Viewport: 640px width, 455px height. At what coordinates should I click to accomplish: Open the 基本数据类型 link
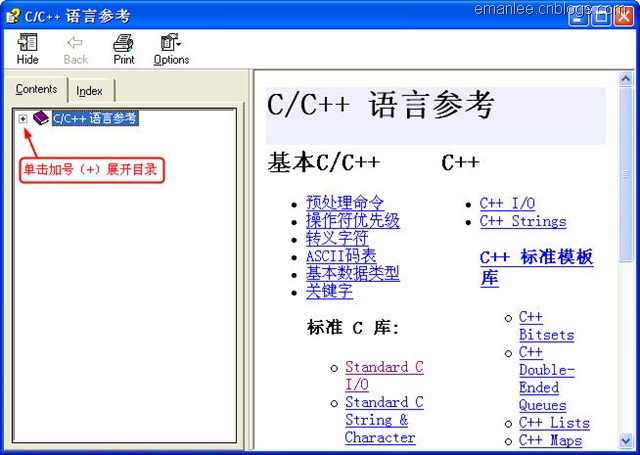coord(353,273)
